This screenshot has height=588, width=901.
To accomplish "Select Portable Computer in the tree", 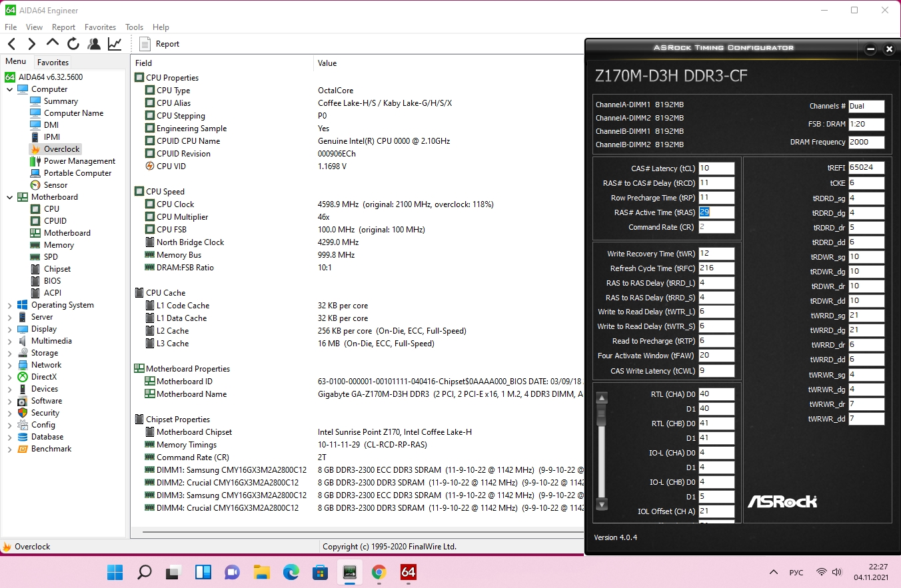I will [x=77, y=173].
